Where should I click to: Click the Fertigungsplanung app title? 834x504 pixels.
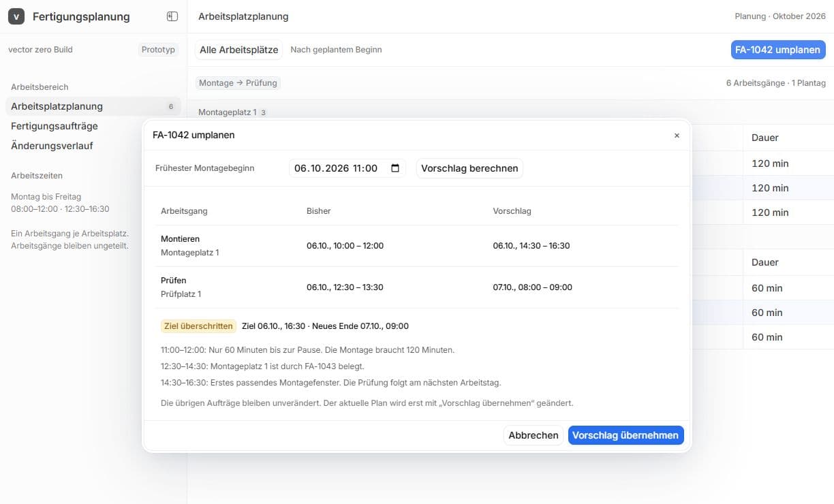[81, 16]
